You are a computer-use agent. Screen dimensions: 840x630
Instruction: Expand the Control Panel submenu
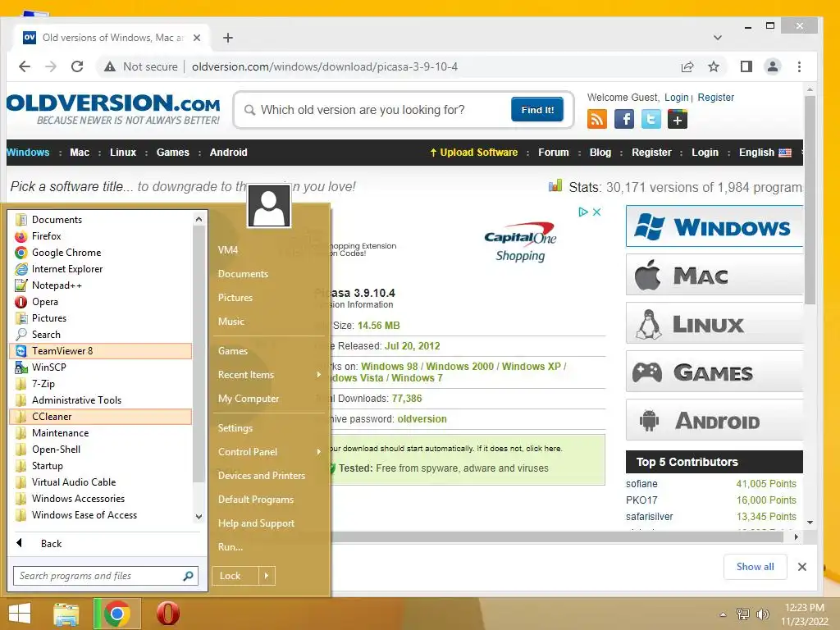point(269,452)
